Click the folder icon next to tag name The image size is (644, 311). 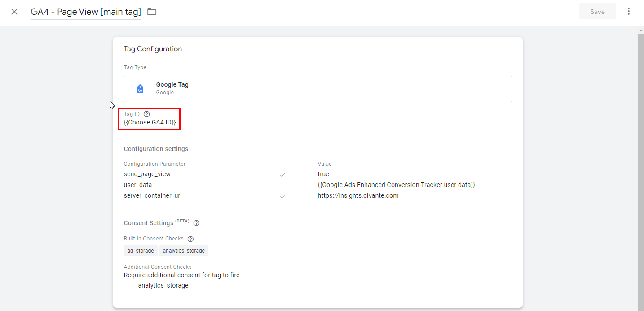152,12
